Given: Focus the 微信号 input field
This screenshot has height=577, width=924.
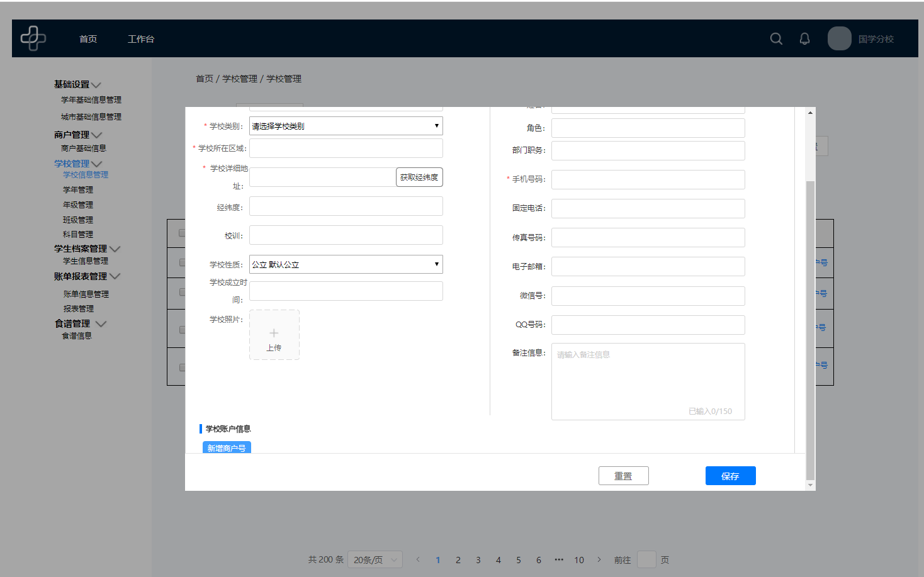Looking at the screenshot, I should point(648,296).
